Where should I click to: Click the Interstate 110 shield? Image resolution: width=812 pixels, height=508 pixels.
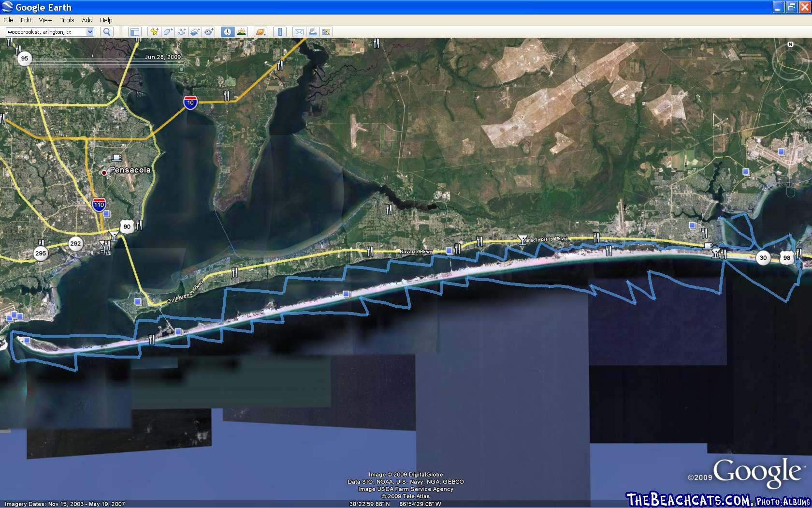pyautogui.click(x=99, y=205)
